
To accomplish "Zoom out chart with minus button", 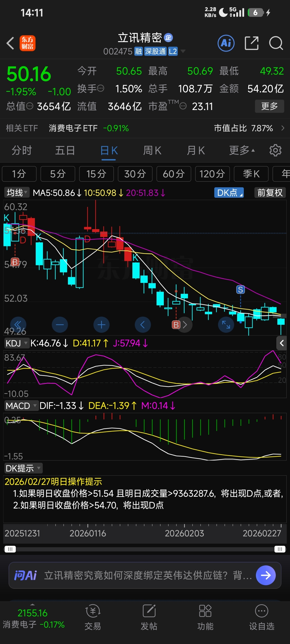I will [60, 325].
